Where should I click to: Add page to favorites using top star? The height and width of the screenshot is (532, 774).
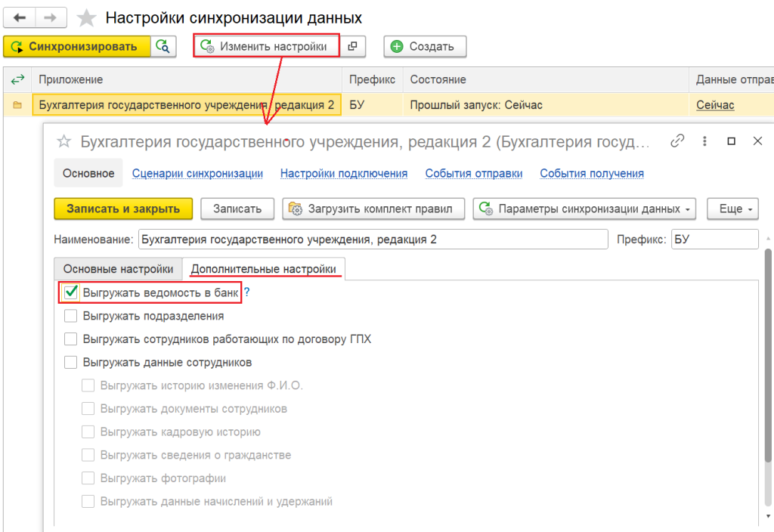pos(86,18)
